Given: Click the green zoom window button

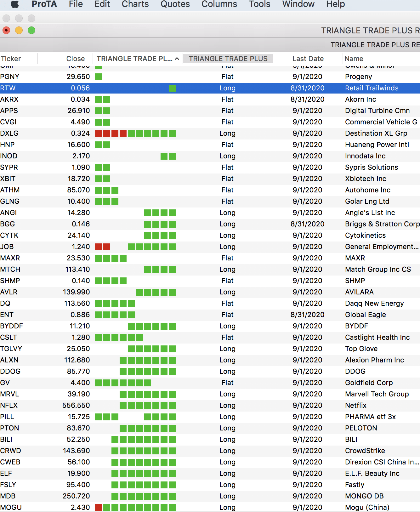Looking at the screenshot, I should [31, 31].
